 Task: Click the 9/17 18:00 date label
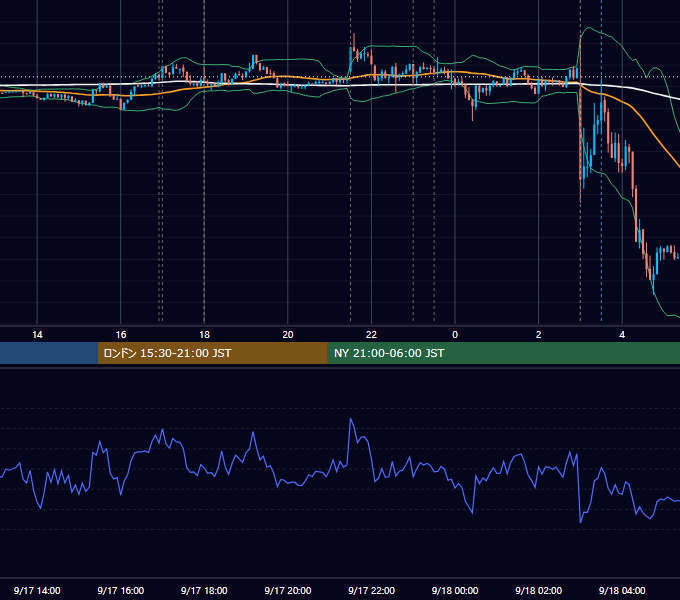[x=204, y=590]
